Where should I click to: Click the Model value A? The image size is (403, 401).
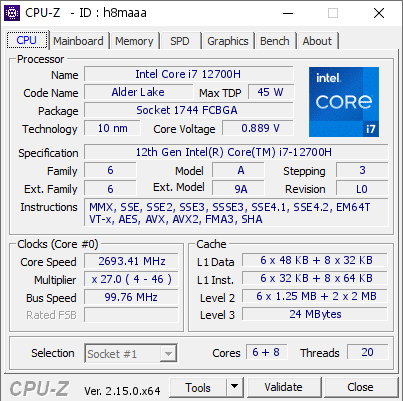pyautogui.click(x=238, y=170)
